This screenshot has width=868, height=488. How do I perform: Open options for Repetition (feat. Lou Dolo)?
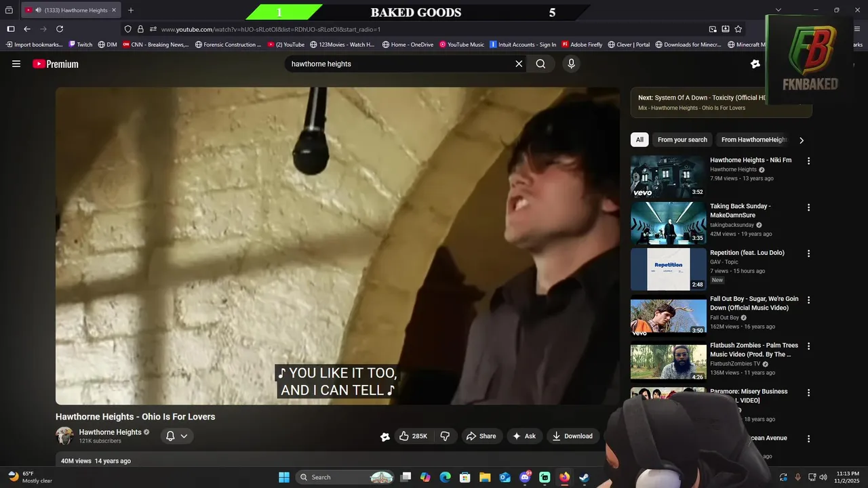(x=808, y=253)
